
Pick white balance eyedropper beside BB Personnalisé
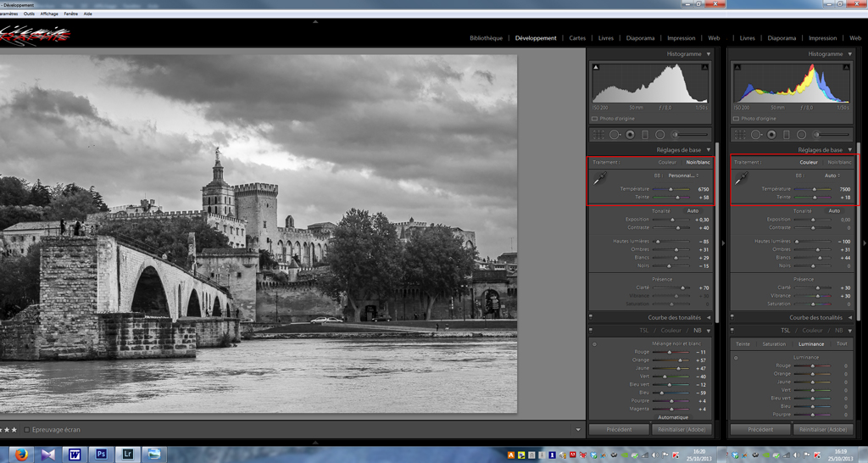pyautogui.click(x=600, y=178)
